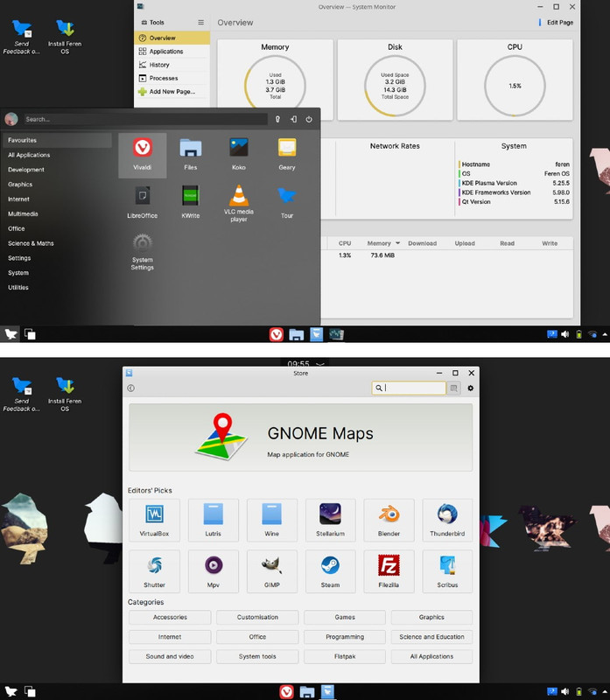Open the Store settings gear
Viewport: 610px width, 700px height.
click(x=470, y=388)
